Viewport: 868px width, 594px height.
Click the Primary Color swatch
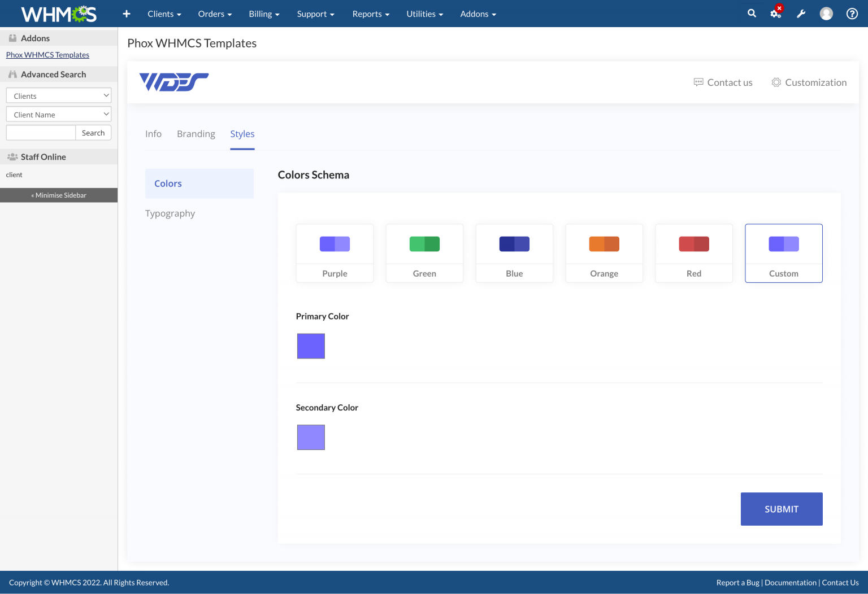pyautogui.click(x=311, y=346)
